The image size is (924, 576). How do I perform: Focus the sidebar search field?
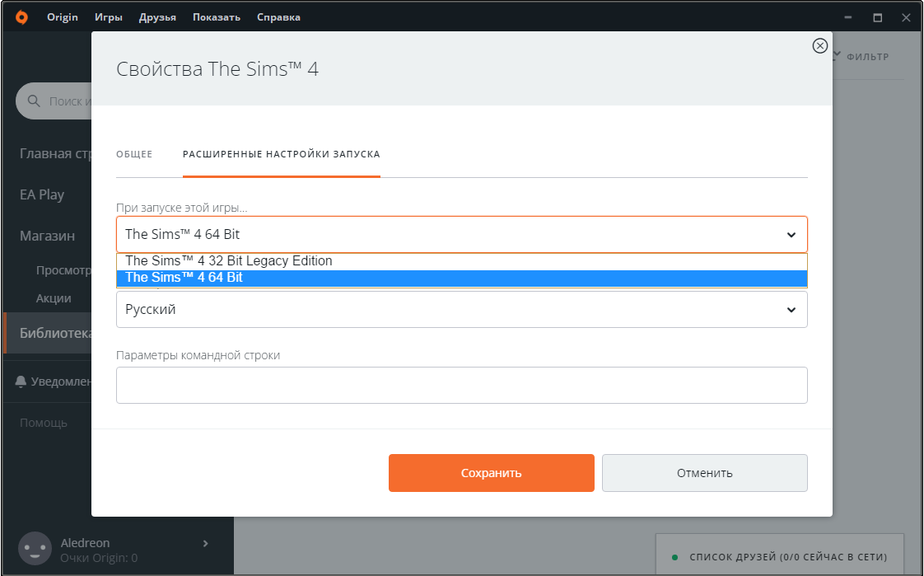[54, 101]
